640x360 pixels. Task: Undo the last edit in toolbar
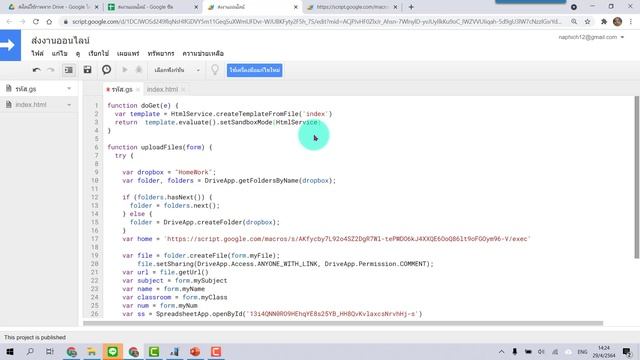[36, 70]
